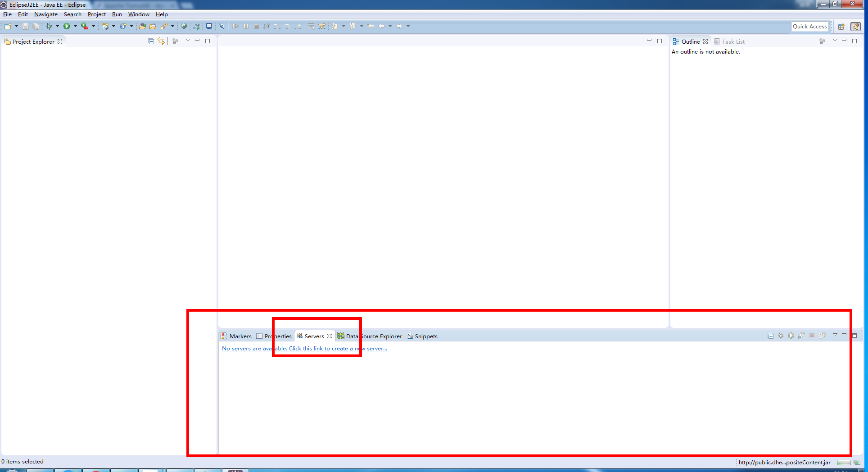Click the Open Type folder icon
The width and height of the screenshot is (868, 472).
142,26
